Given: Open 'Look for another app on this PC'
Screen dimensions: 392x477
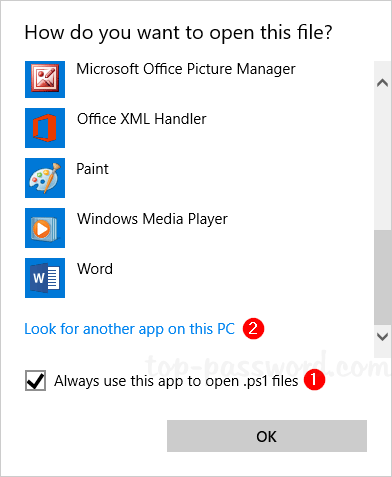Looking at the screenshot, I should point(130,329).
